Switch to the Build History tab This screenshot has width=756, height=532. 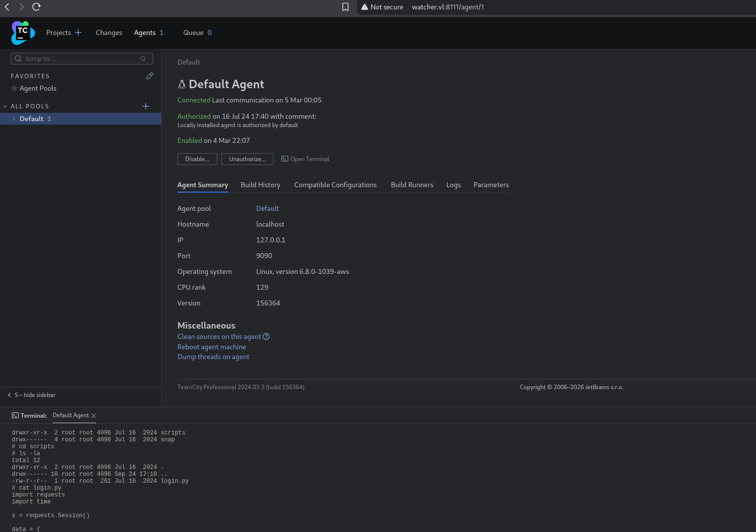pyautogui.click(x=261, y=185)
